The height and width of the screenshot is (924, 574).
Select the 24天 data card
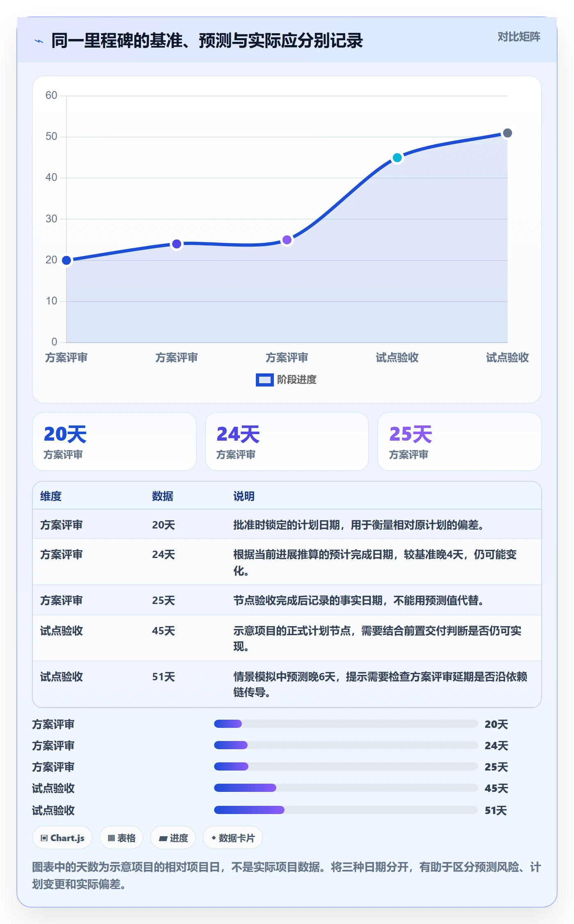pos(287,441)
